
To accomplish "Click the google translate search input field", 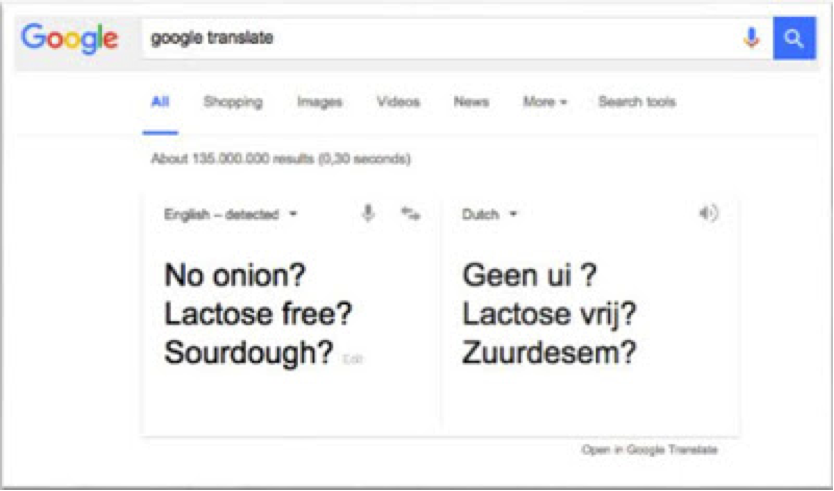I will (441, 38).
